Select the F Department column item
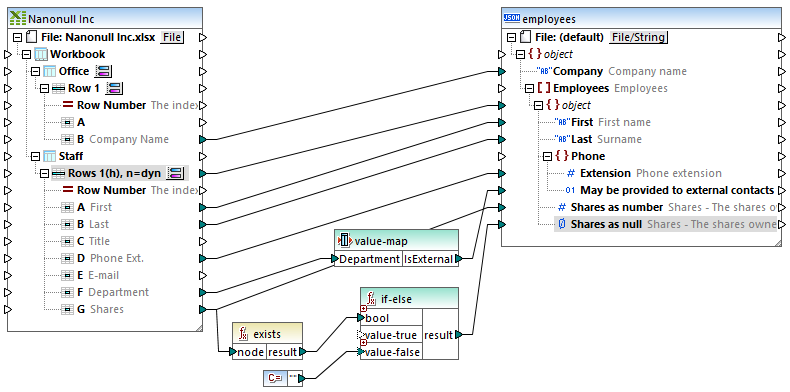Viewport: 790px width, 392px height. (x=105, y=292)
